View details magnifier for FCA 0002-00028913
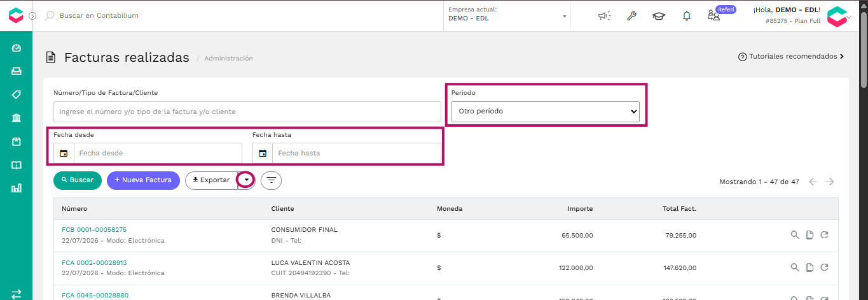 (x=794, y=268)
